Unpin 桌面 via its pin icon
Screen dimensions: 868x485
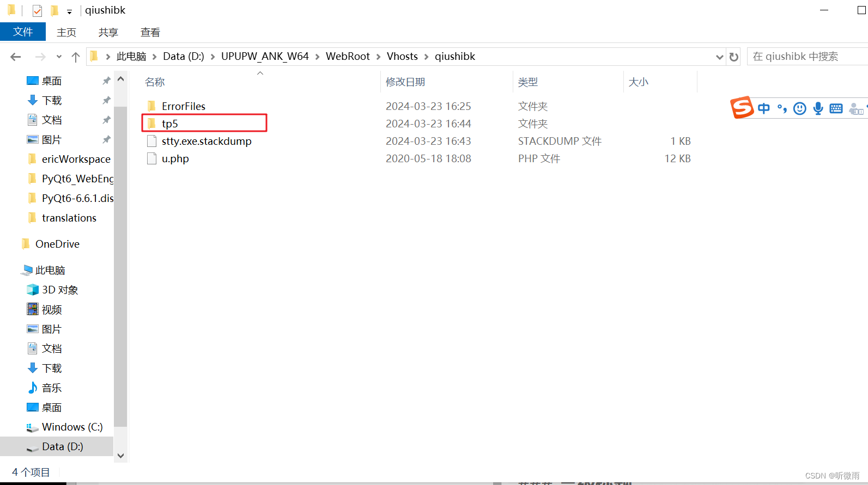(106, 81)
